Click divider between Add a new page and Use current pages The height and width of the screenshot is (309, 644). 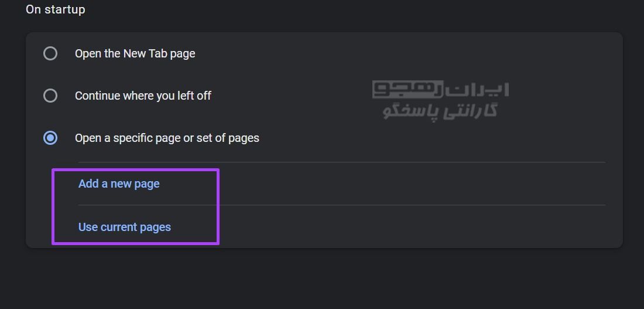[x=342, y=205]
